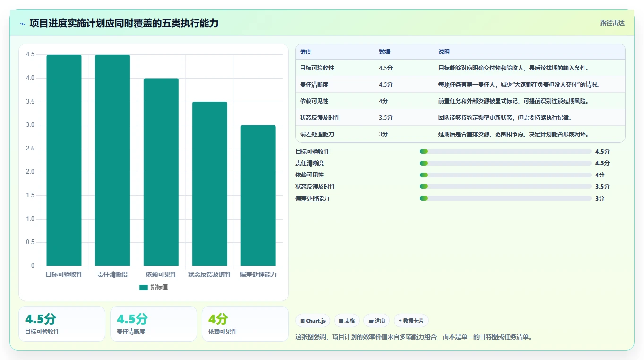Click description starting 每项任务有第一责任人

pos(519,85)
